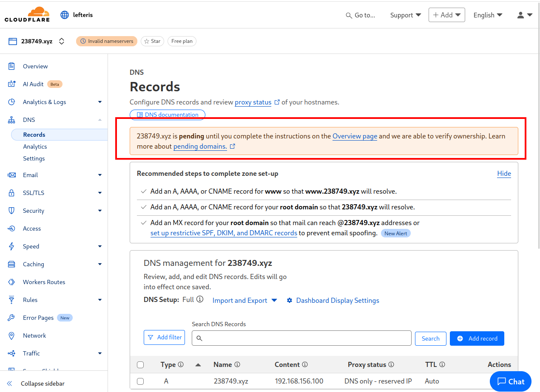Open DNS Analytics submenu item
540x392 pixels.
pos(35,147)
